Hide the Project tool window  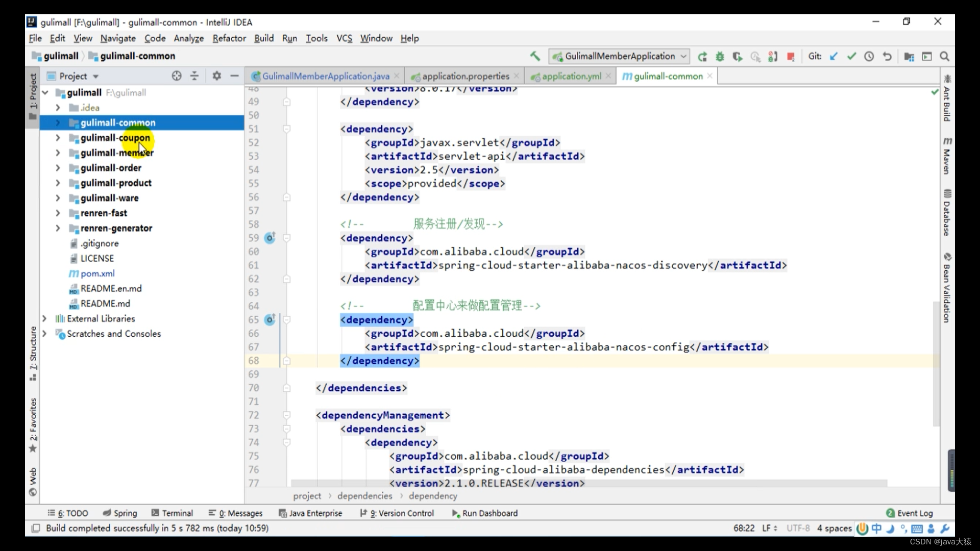pos(234,76)
